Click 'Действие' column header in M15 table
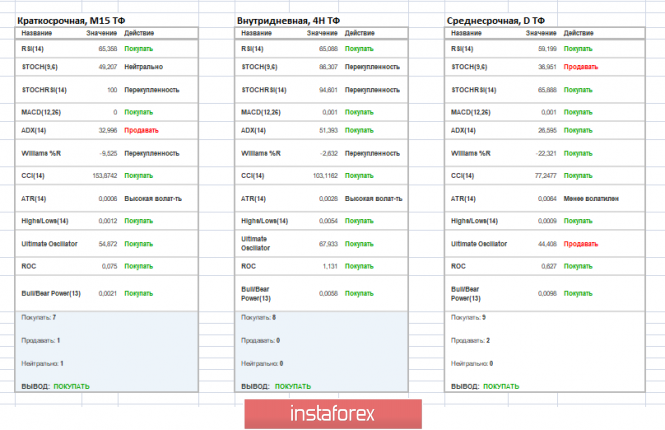 tap(139, 33)
